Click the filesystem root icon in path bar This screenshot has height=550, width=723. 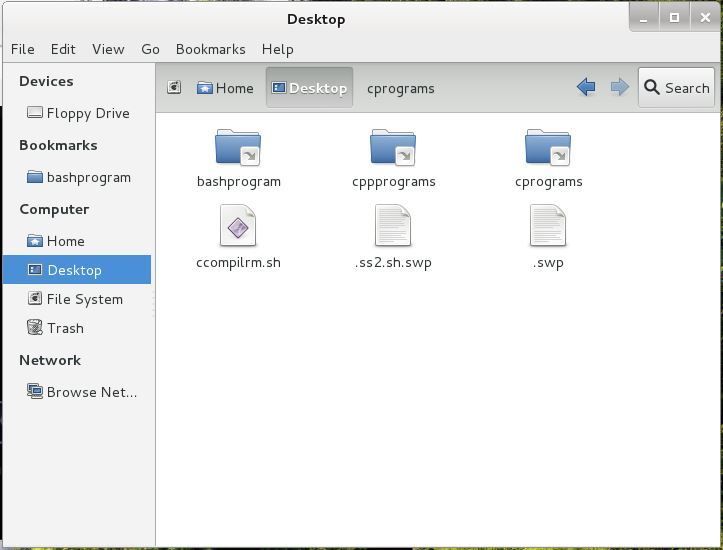174,87
